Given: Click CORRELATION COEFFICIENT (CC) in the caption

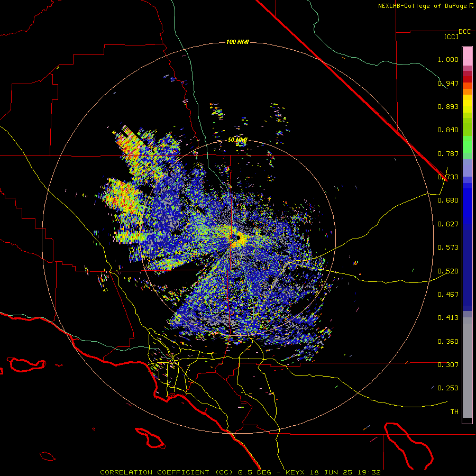Looking at the screenshot, I should [x=167, y=472].
